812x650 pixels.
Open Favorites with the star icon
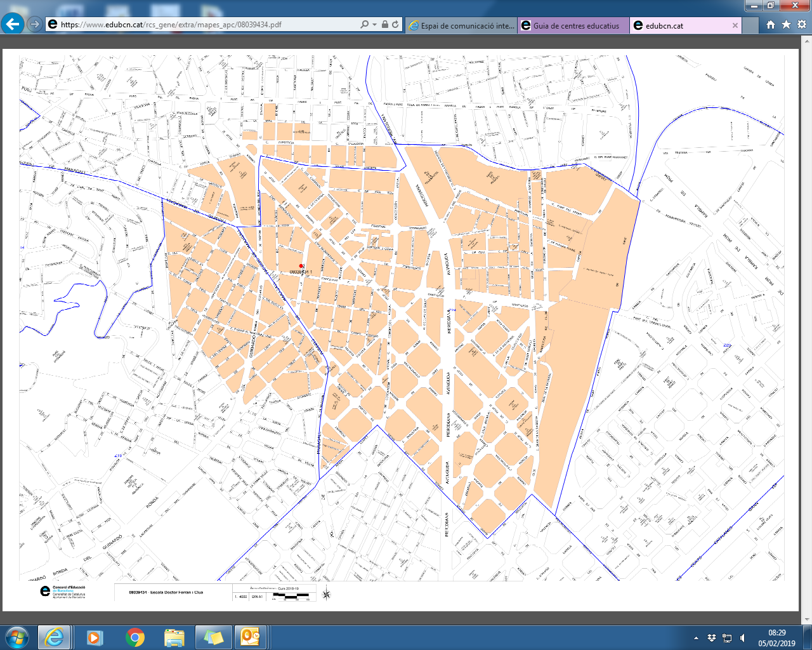coord(786,25)
